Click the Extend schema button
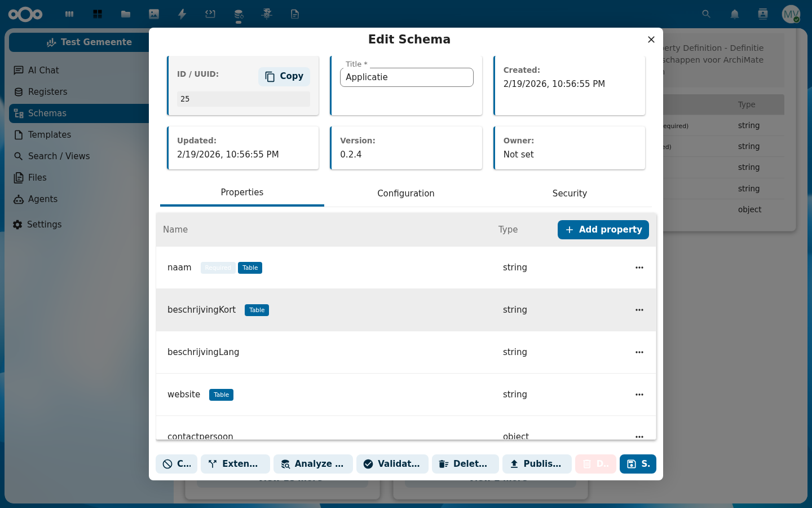The image size is (812, 508). click(235, 464)
